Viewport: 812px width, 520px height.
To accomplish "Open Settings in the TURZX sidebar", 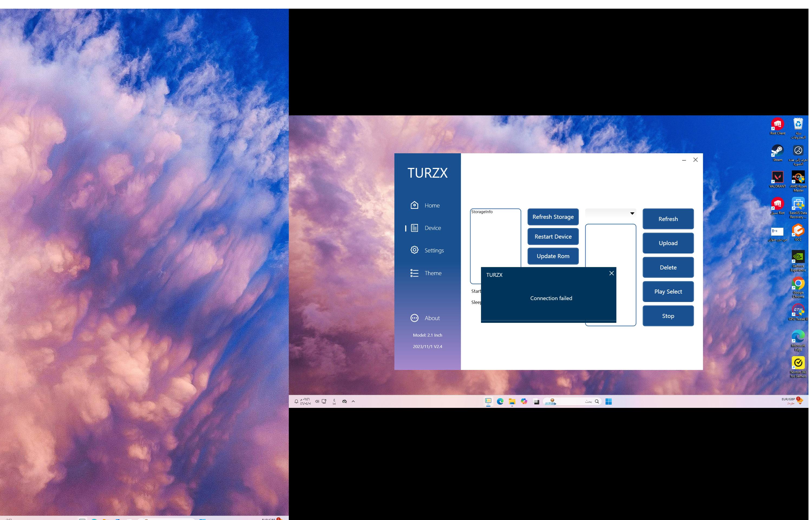I will coord(427,250).
